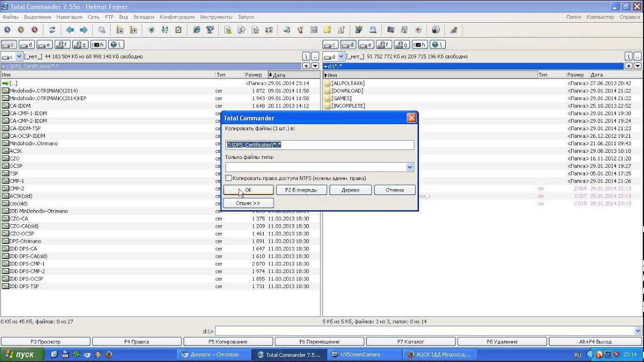This screenshot has width=644, height=362.
Task: Open the Навигация menu
Action: pos(69,17)
